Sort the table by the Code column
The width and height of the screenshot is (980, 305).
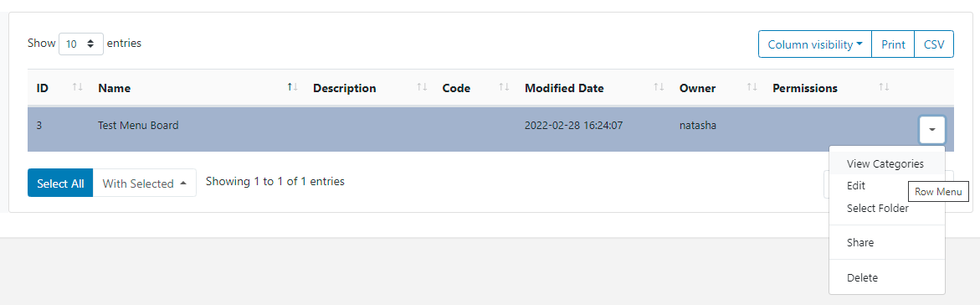(475, 88)
